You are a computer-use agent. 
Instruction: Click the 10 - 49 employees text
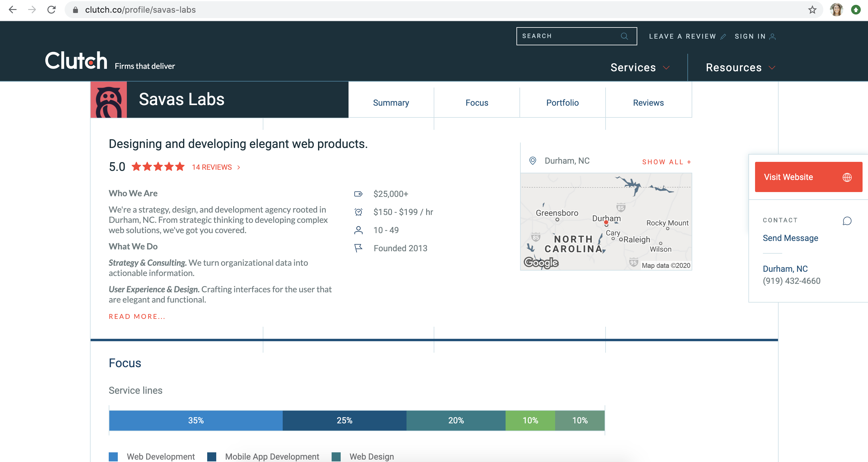386,230
